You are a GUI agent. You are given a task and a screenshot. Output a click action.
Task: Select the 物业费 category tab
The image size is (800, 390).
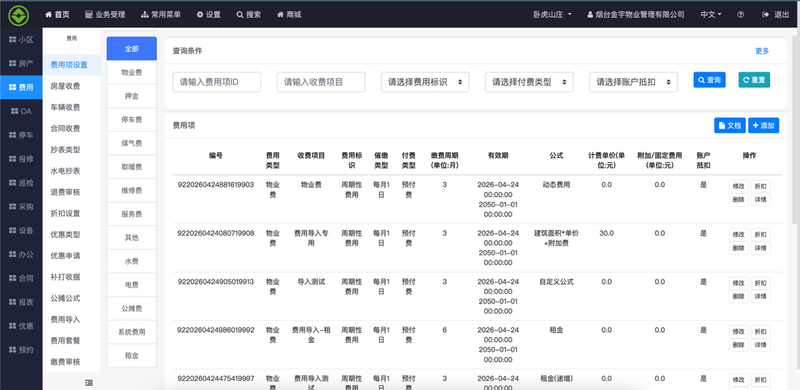(x=132, y=72)
